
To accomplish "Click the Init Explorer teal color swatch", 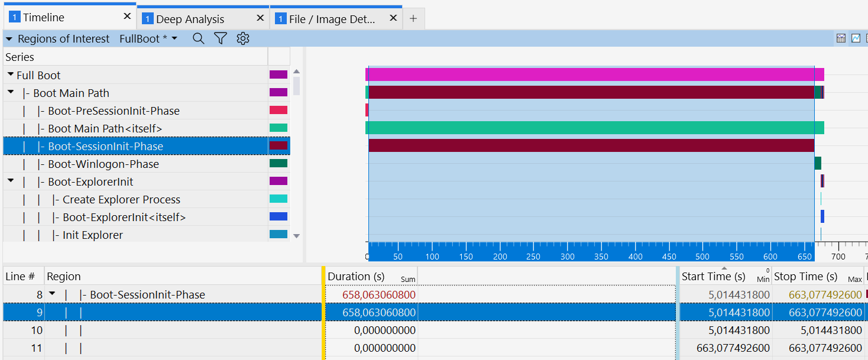I will pos(278,234).
